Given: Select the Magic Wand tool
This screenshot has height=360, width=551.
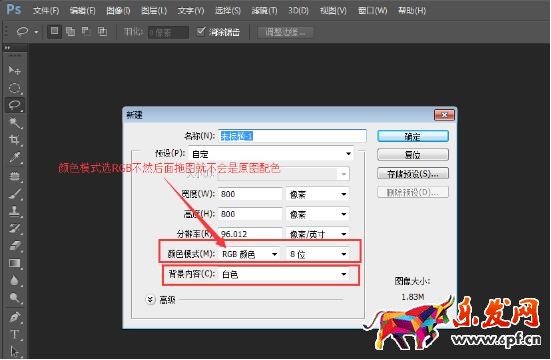Looking at the screenshot, I should coord(14,123).
